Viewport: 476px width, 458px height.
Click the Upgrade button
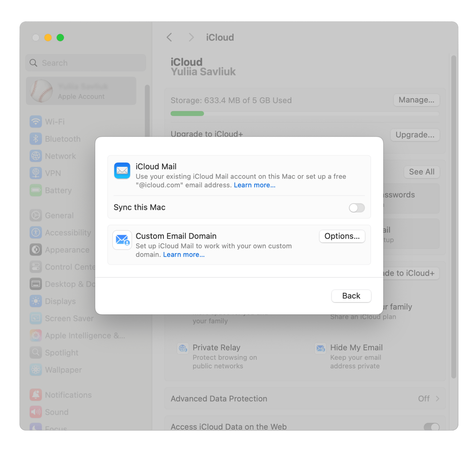click(415, 135)
